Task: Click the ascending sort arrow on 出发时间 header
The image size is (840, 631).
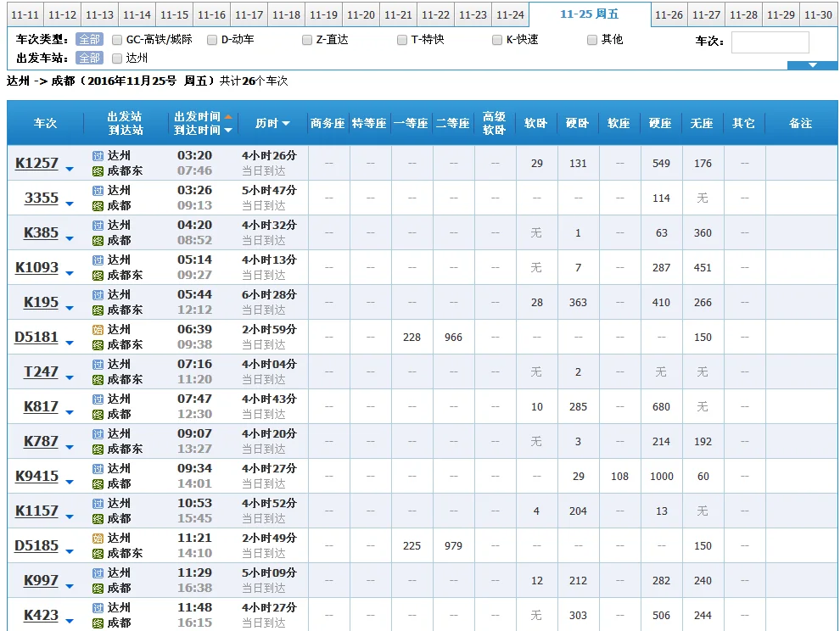Action: (227, 117)
